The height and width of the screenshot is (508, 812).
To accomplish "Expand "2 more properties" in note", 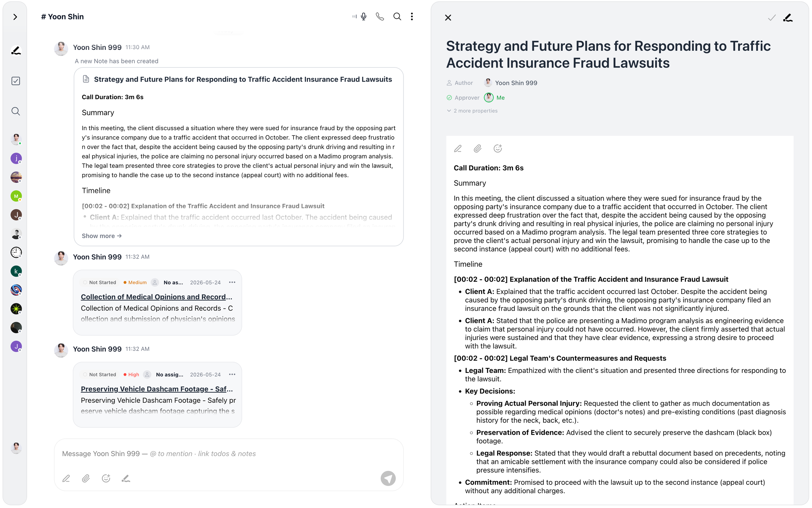I will coord(472,110).
